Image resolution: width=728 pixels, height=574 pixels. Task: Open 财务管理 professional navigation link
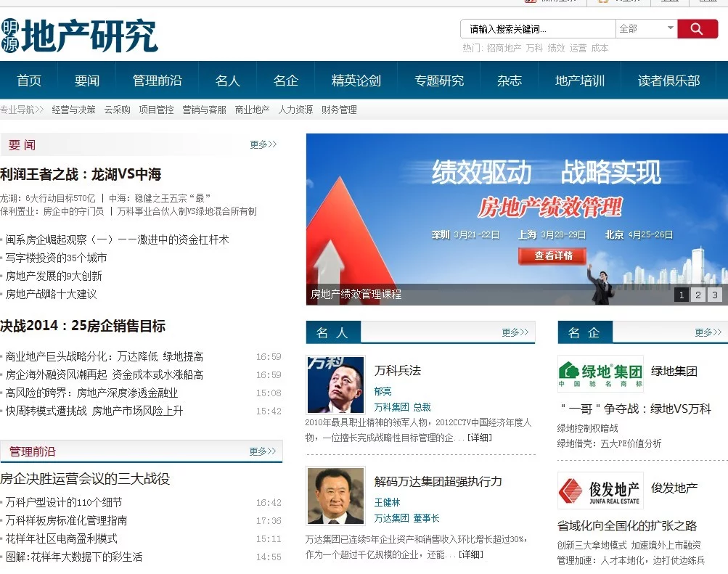(339, 110)
